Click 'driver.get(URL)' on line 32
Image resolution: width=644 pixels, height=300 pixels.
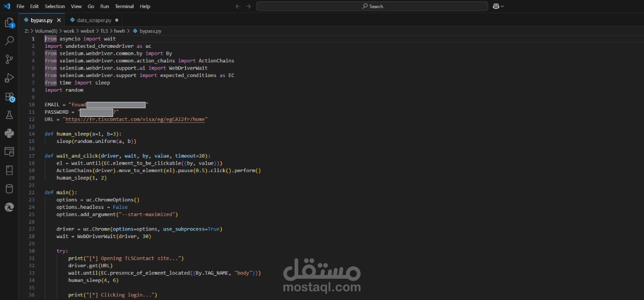coord(91,265)
